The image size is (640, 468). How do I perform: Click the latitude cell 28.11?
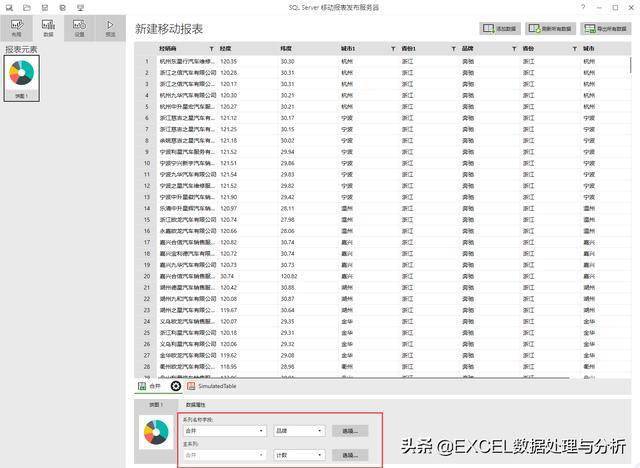(287, 208)
